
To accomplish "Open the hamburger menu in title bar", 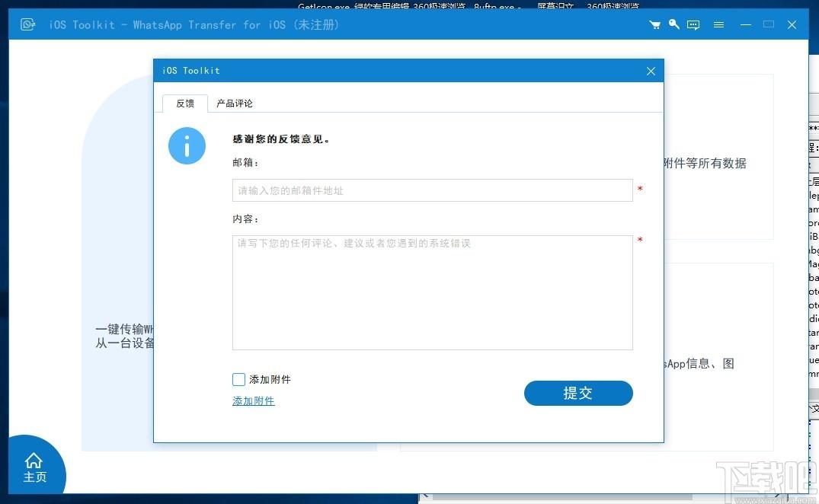I will click(718, 24).
